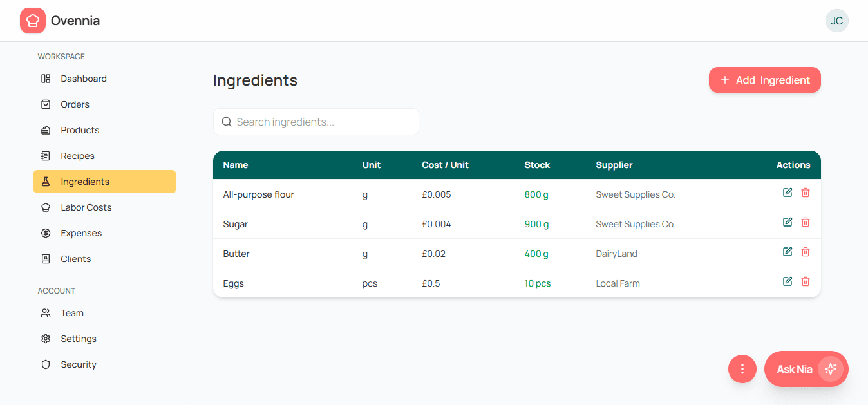Delete the All-purpose flour ingredient
868x405 pixels.
pyautogui.click(x=806, y=192)
